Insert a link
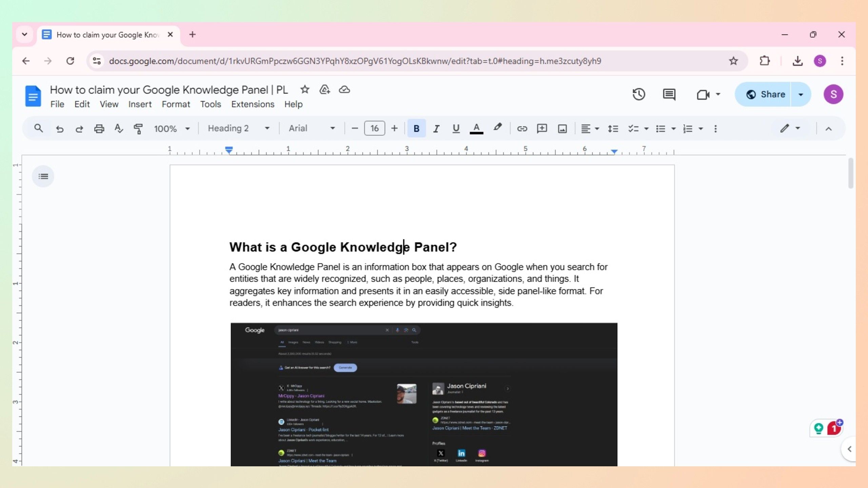The image size is (868, 488). [522, 129]
